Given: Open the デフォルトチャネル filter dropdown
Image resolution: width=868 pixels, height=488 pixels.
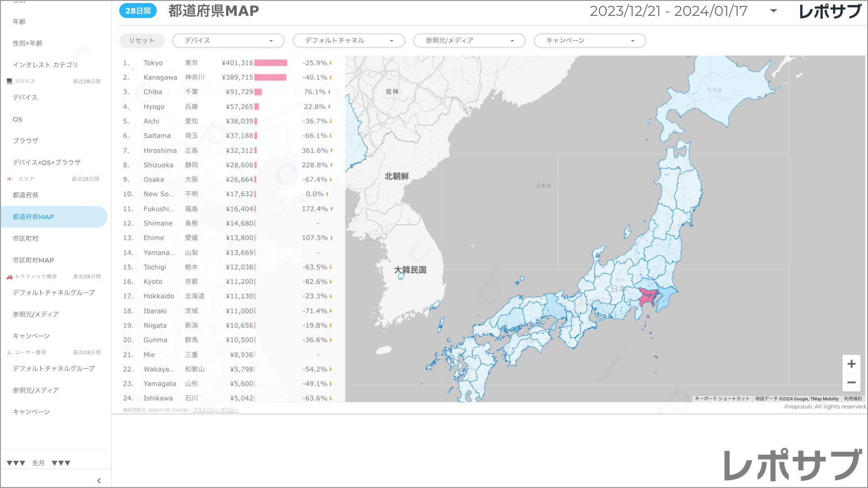Looking at the screenshot, I should 349,41.
